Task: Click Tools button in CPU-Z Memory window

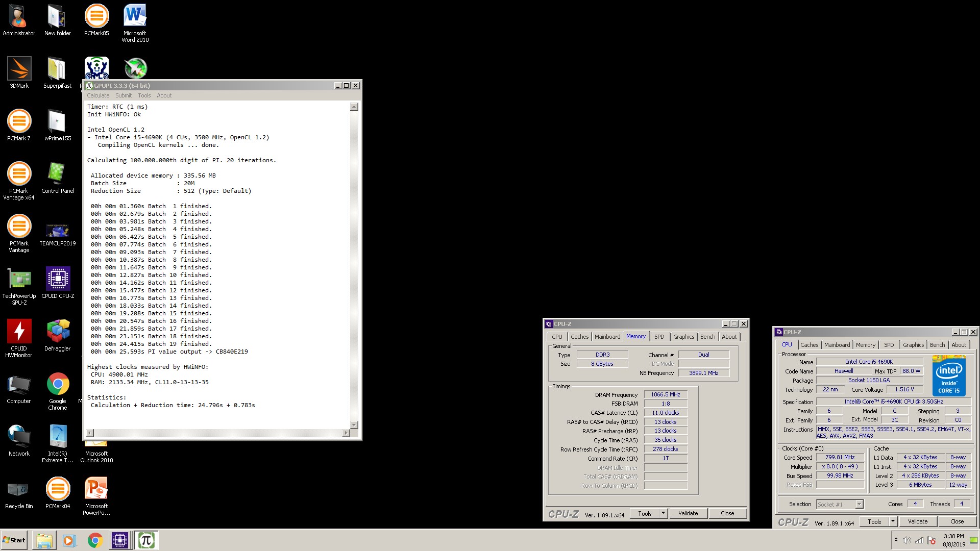Action: click(x=645, y=513)
